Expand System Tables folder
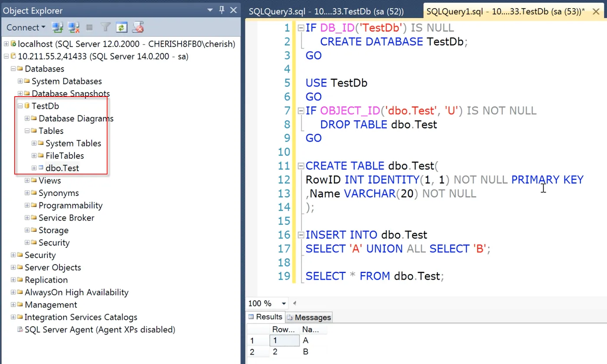Viewport: 607px width, 364px height. 34,143
